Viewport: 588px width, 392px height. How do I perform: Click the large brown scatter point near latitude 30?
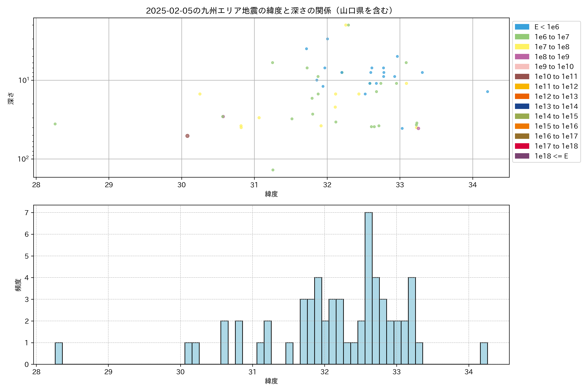coord(188,136)
